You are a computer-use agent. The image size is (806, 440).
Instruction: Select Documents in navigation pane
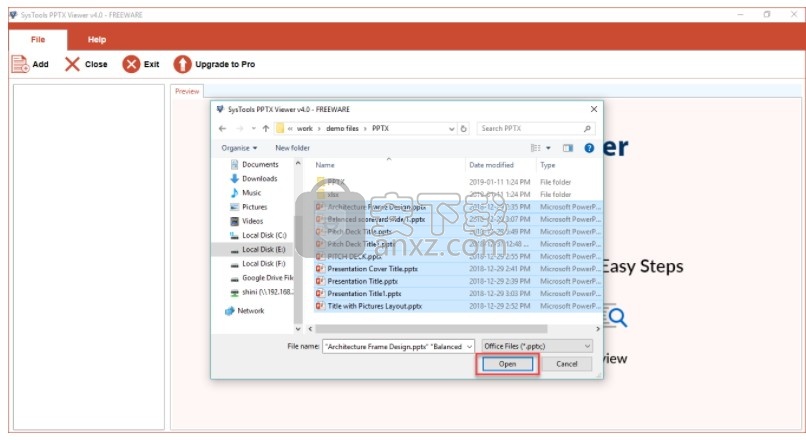coord(260,164)
